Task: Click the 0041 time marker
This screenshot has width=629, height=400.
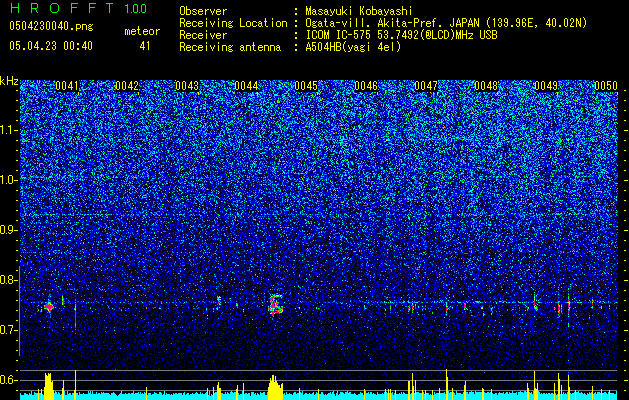Action: click(67, 86)
